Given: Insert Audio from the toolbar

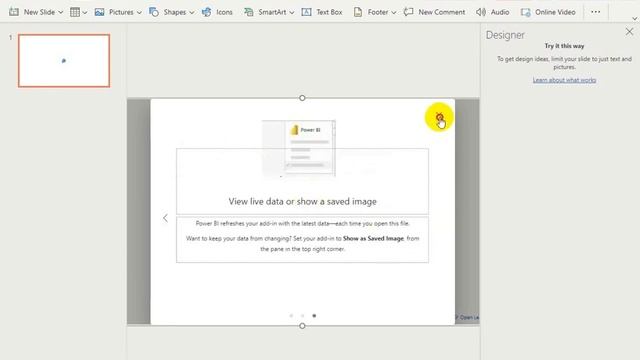Looking at the screenshot, I should [493, 12].
